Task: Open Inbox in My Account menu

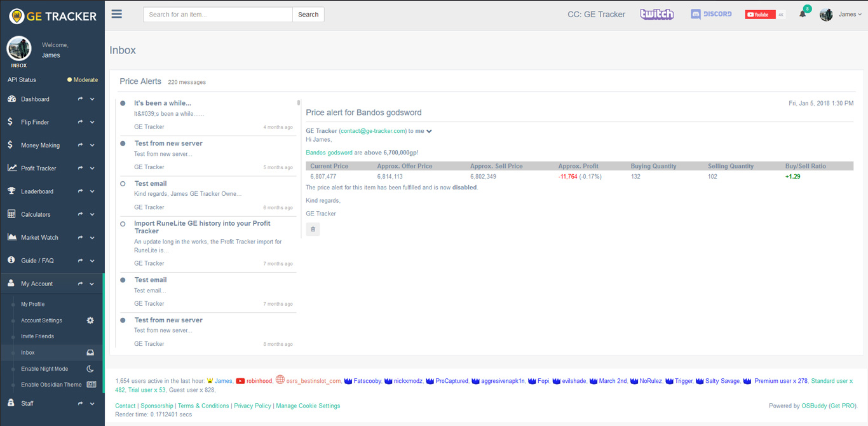Action: click(x=28, y=352)
